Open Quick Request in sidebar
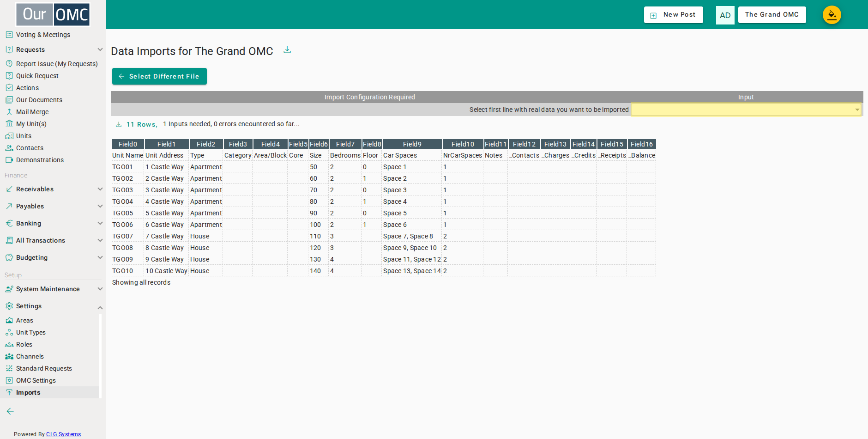Viewport: 868px width, 439px height. pyautogui.click(x=37, y=76)
